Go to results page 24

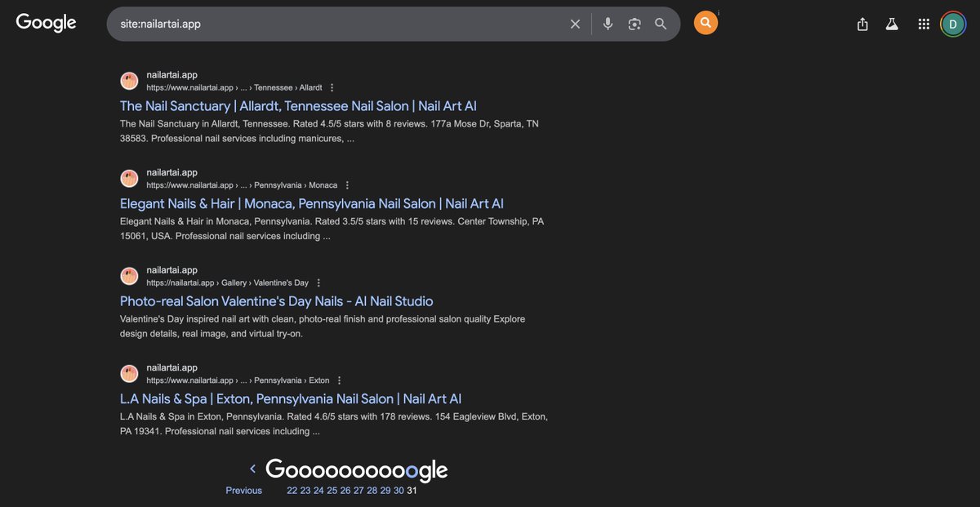318,491
